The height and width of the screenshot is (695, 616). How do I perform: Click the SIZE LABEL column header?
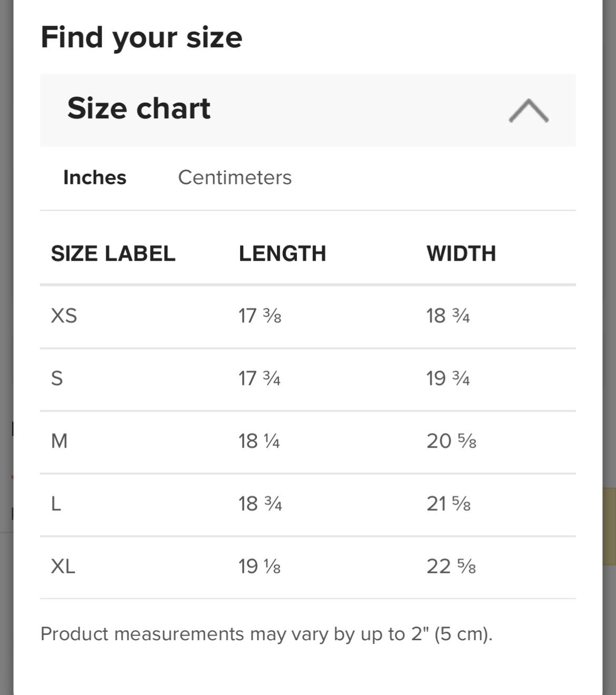(x=113, y=254)
